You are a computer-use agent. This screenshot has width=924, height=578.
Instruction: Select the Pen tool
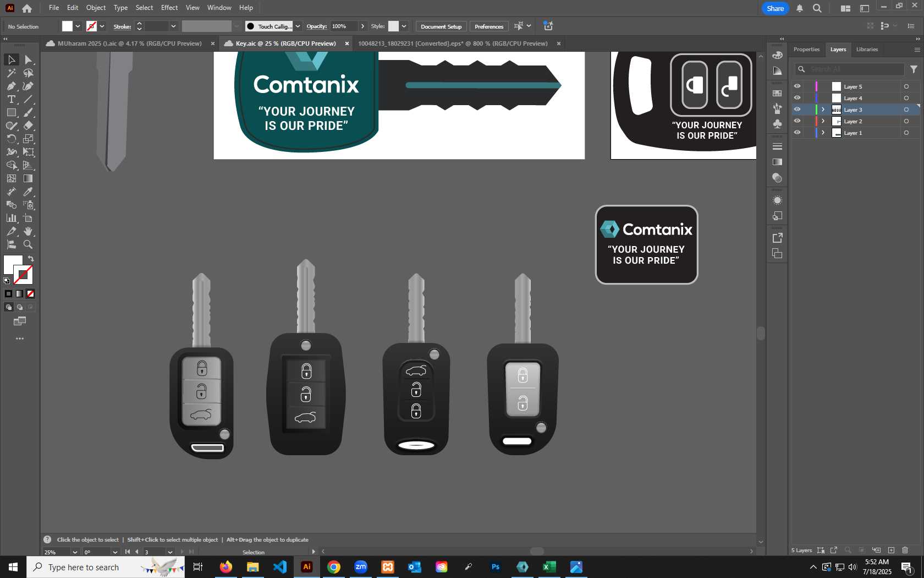(11, 86)
